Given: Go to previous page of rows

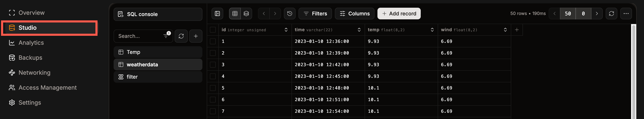Looking at the screenshot, I should pyautogui.click(x=554, y=14).
